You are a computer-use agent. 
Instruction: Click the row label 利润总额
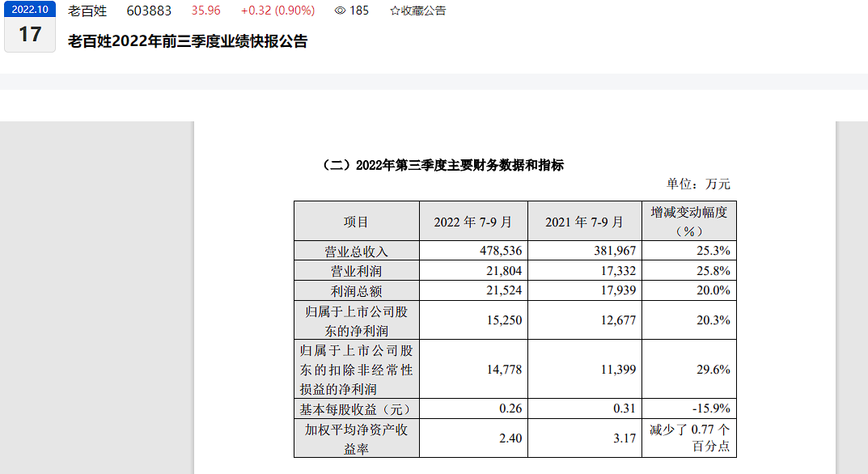(356, 291)
